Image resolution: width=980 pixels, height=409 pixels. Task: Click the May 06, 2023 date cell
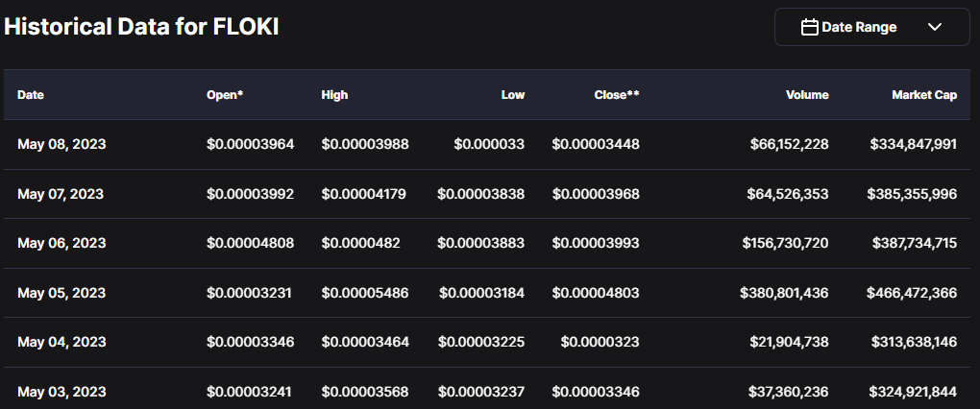tap(61, 244)
